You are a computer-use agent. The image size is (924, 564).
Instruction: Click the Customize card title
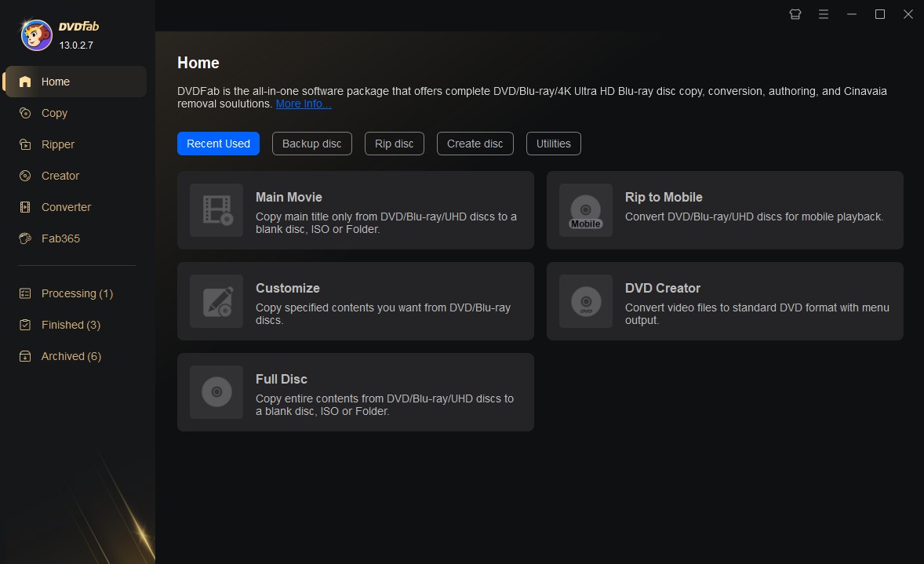[288, 288]
